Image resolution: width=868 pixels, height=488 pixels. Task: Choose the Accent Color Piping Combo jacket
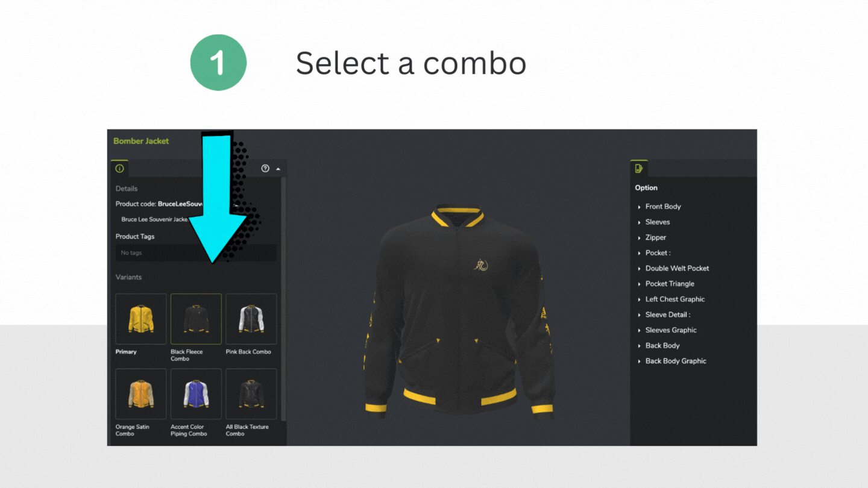pos(196,394)
